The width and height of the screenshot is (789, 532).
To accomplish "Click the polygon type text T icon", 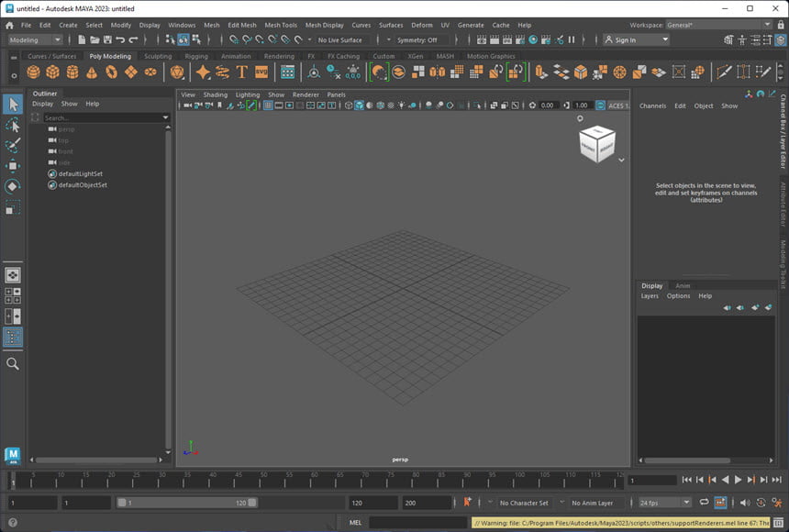I will coord(241,72).
